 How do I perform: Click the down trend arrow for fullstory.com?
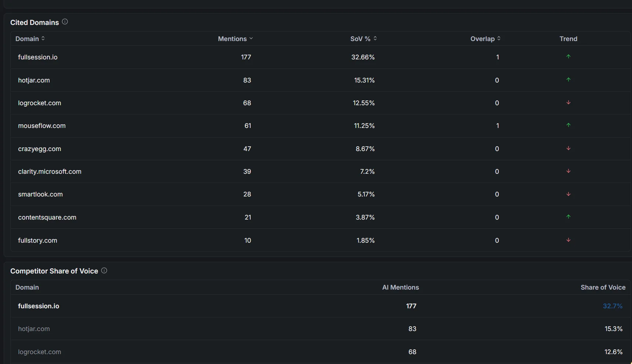[569, 240]
